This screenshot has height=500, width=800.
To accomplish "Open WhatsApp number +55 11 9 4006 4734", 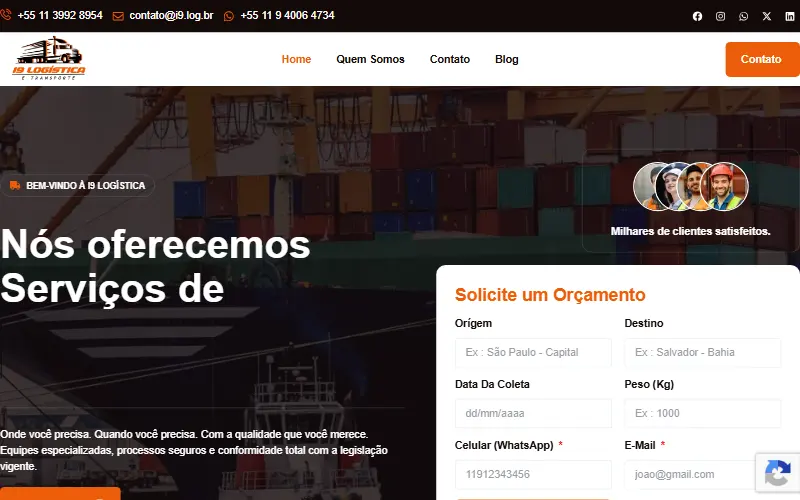I will (x=287, y=15).
